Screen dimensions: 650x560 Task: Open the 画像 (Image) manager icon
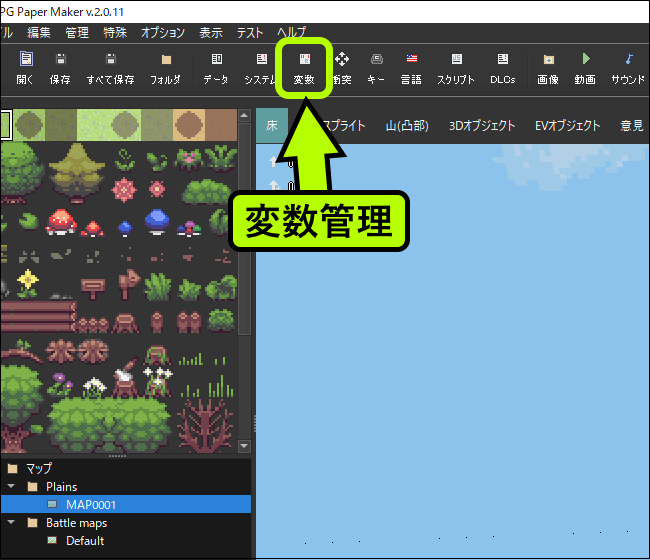pos(548,68)
